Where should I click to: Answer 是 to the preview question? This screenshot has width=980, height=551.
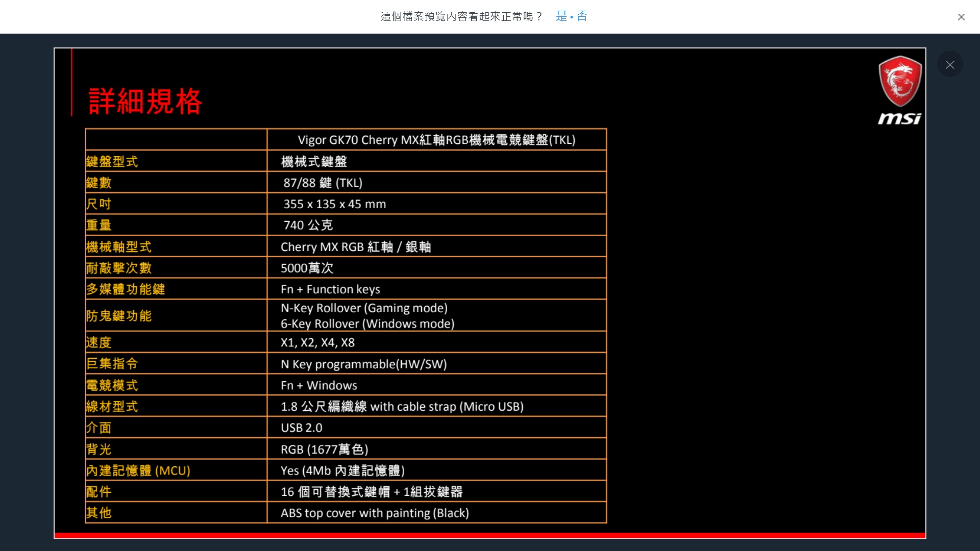tap(561, 16)
